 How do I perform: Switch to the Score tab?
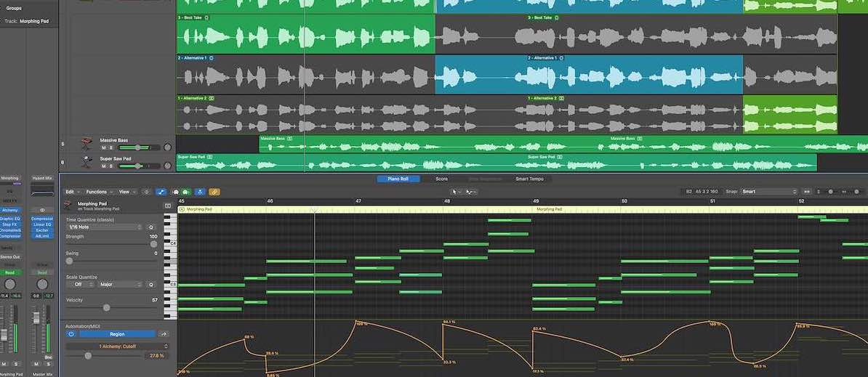click(x=441, y=179)
